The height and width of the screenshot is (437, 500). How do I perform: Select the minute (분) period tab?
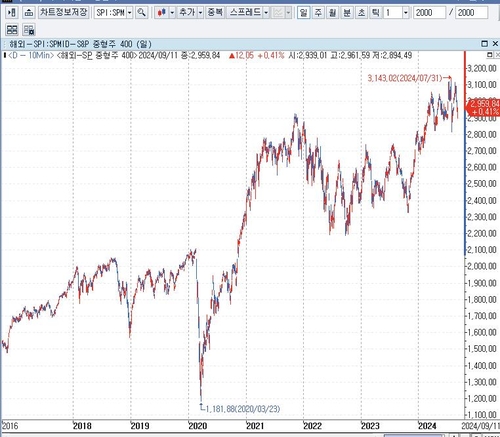tap(347, 13)
